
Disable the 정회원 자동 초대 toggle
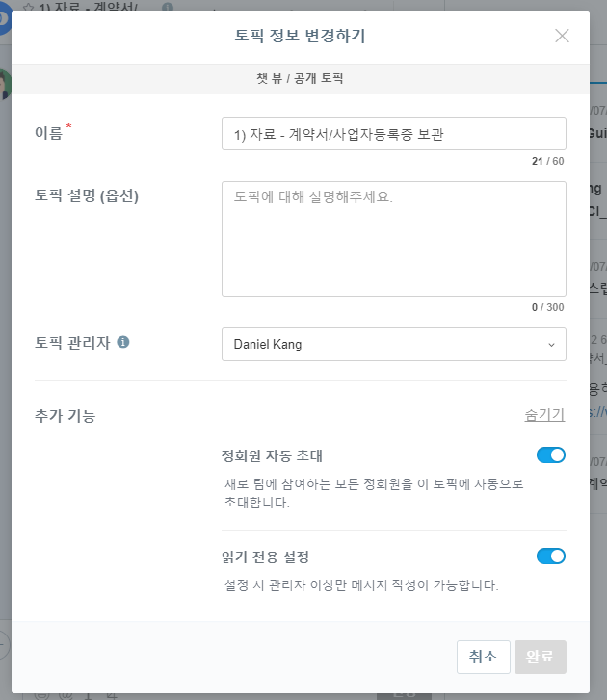(x=550, y=455)
